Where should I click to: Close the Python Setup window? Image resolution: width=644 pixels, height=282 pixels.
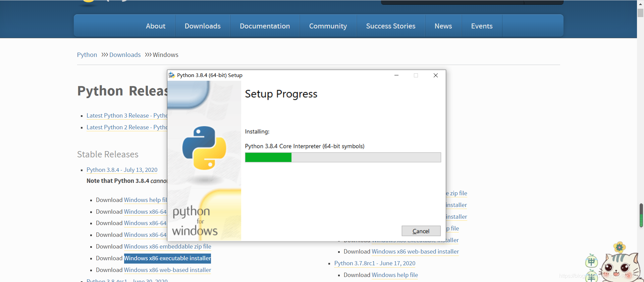click(436, 75)
